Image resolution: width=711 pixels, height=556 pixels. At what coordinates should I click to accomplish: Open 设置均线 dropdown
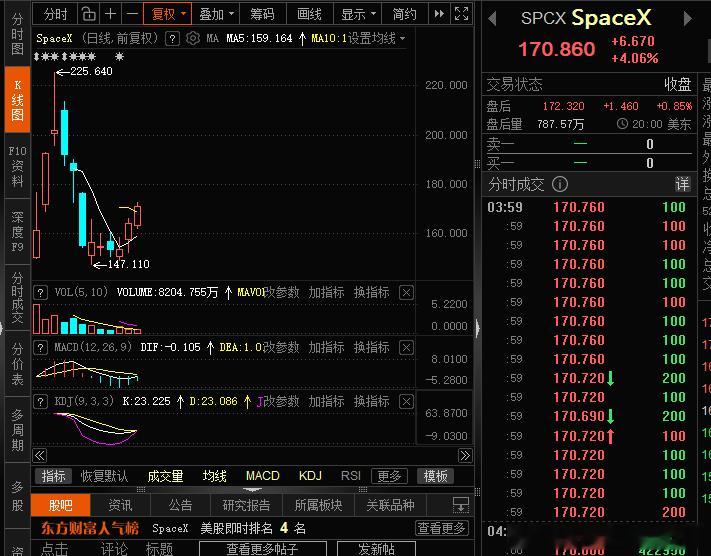coord(376,39)
